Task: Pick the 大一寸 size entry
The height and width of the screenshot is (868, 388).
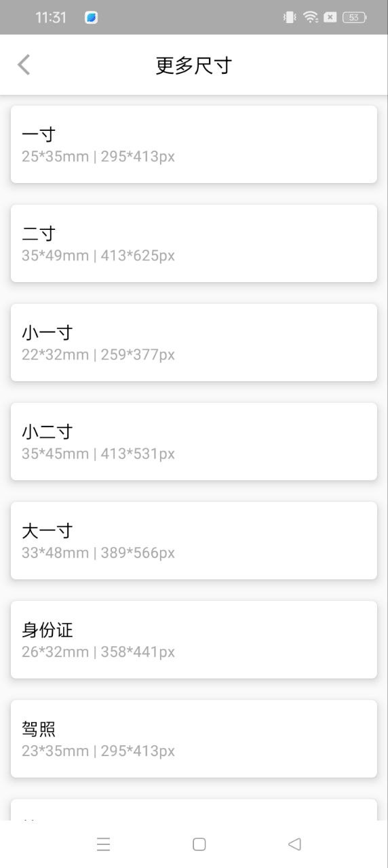Action: click(194, 540)
